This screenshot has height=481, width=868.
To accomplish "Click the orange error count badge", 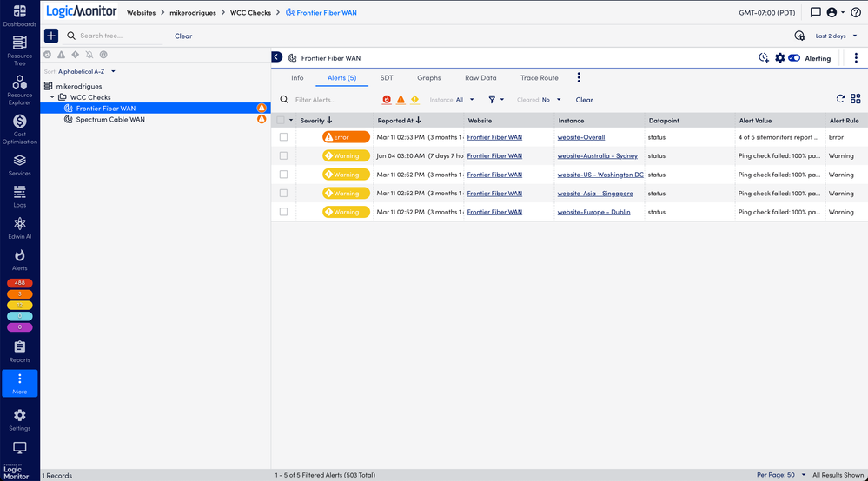I will 19,294.
